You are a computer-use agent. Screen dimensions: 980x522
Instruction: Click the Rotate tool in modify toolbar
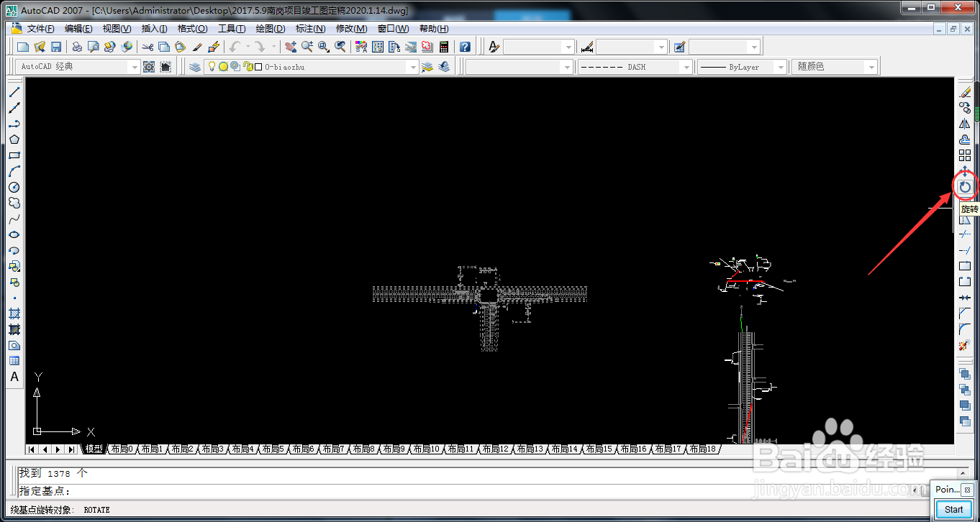click(965, 187)
